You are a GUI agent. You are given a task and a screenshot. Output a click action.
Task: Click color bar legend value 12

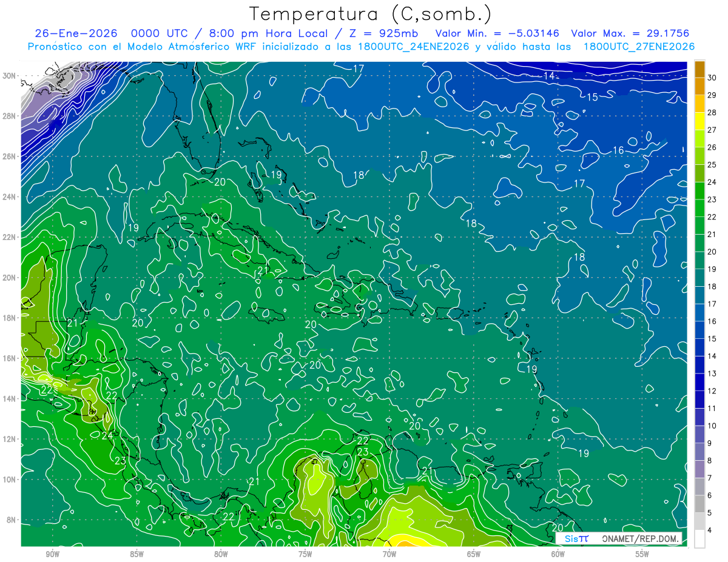712,391
